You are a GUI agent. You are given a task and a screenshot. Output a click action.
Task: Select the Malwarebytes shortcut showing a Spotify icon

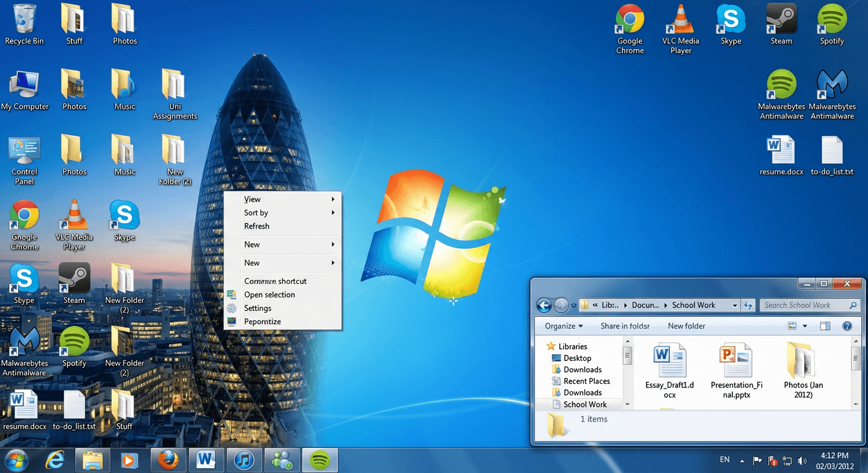click(x=782, y=94)
